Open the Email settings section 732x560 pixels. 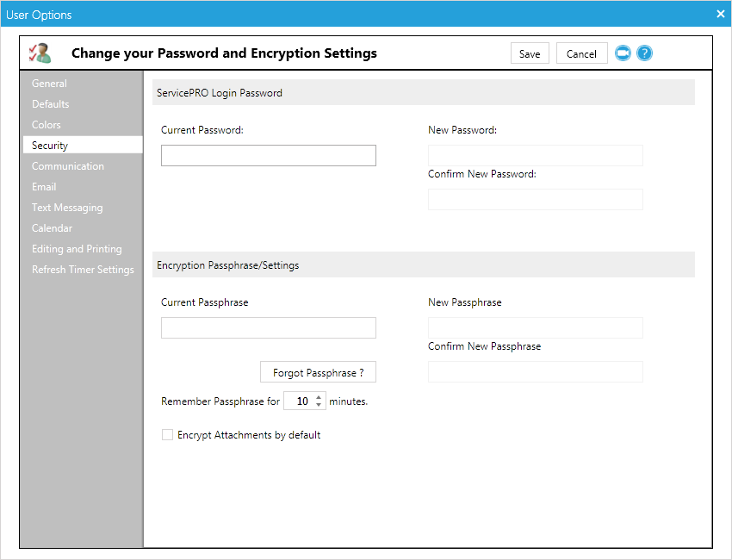click(44, 187)
